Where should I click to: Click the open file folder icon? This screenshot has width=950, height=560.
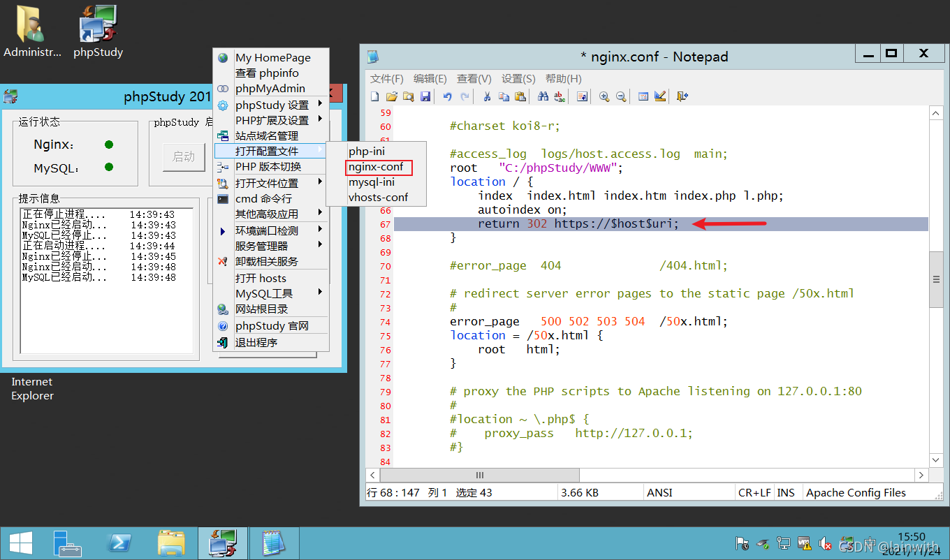tap(392, 96)
